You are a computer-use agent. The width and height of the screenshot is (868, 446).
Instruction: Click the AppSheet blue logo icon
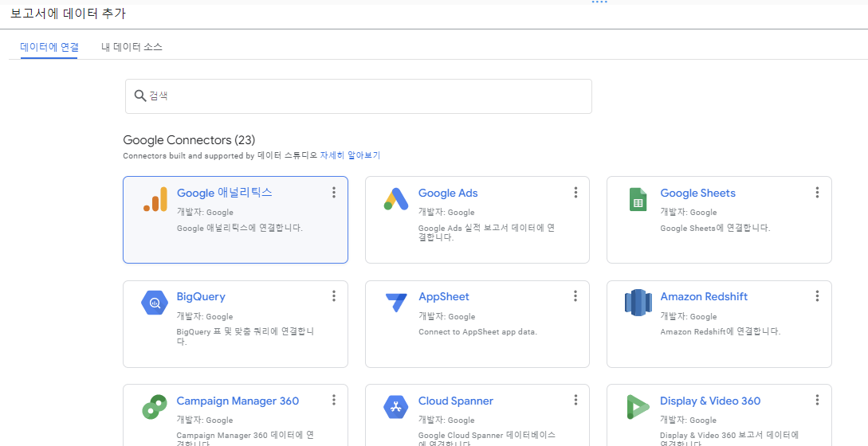click(396, 303)
